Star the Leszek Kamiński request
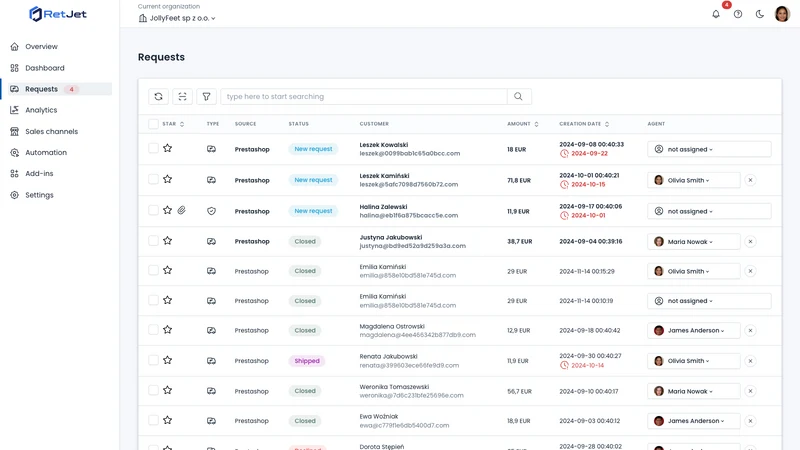 click(x=167, y=179)
